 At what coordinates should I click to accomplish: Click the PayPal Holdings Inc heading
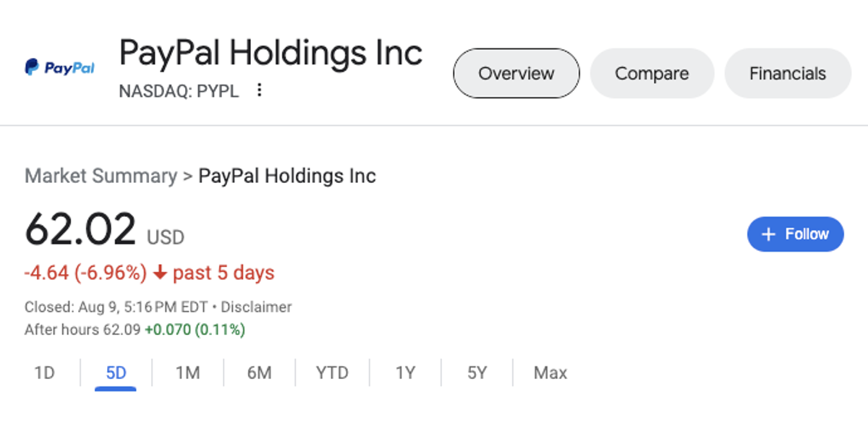(271, 53)
